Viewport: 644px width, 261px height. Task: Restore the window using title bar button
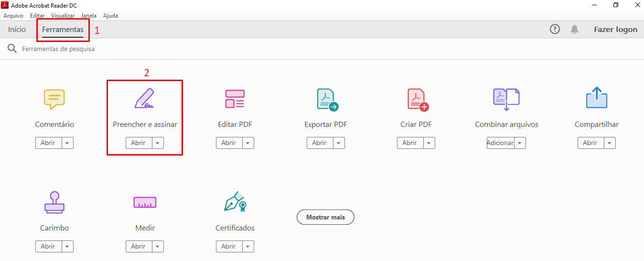[x=616, y=5]
